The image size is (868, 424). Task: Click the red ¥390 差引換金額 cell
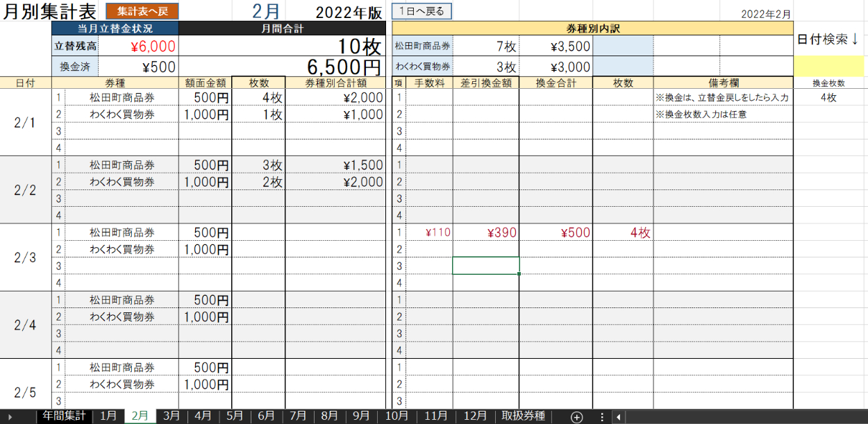(485, 232)
